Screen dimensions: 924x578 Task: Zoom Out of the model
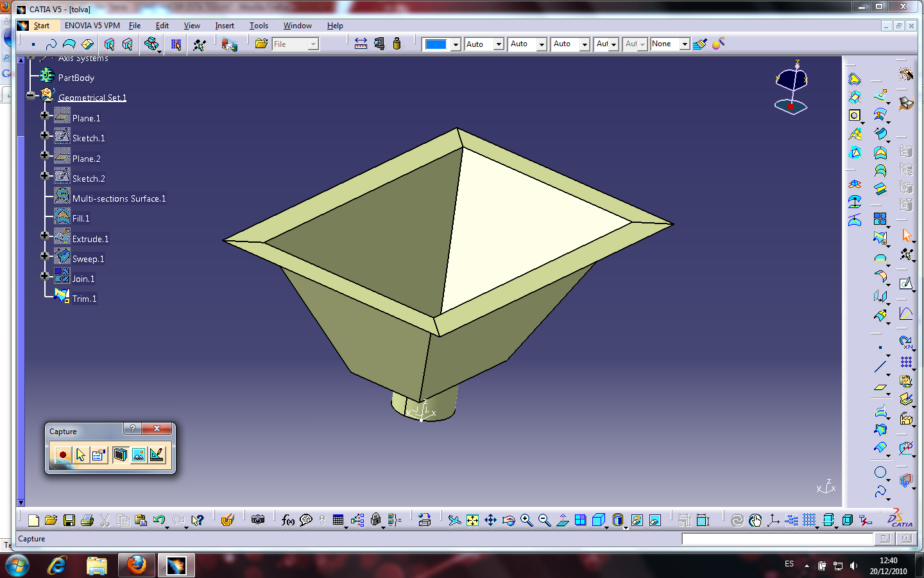point(544,520)
